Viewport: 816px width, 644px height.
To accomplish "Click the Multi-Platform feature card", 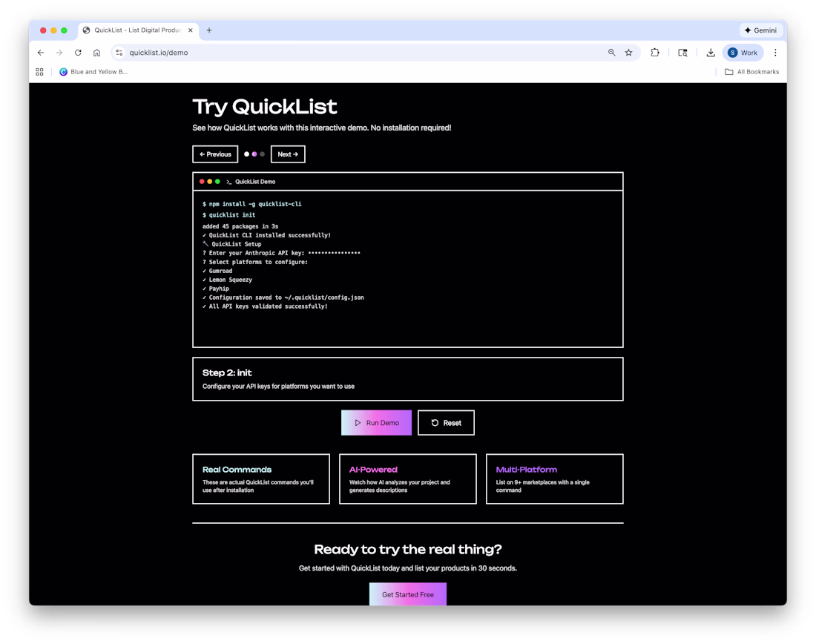I will click(555, 479).
